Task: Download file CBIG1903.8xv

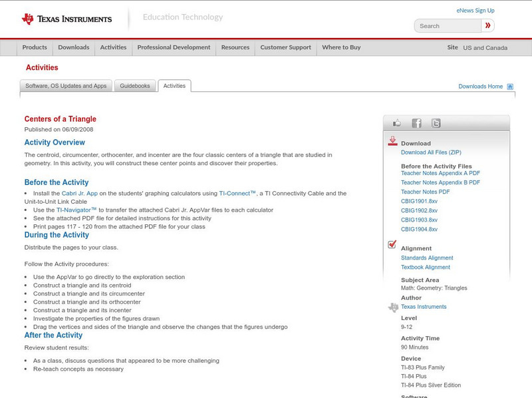Action: tap(419, 220)
